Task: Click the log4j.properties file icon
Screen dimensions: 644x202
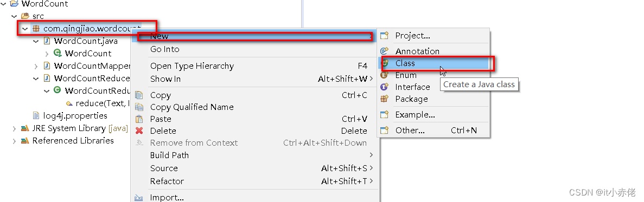Action: click(x=36, y=116)
